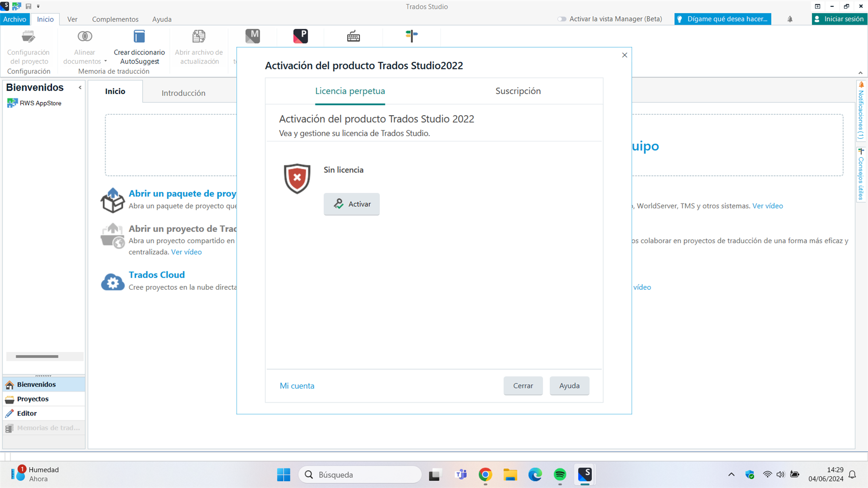Image resolution: width=868 pixels, height=488 pixels.
Task: Collapse the Bienvenidos navigation pane
Action: [x=80, y=88]
